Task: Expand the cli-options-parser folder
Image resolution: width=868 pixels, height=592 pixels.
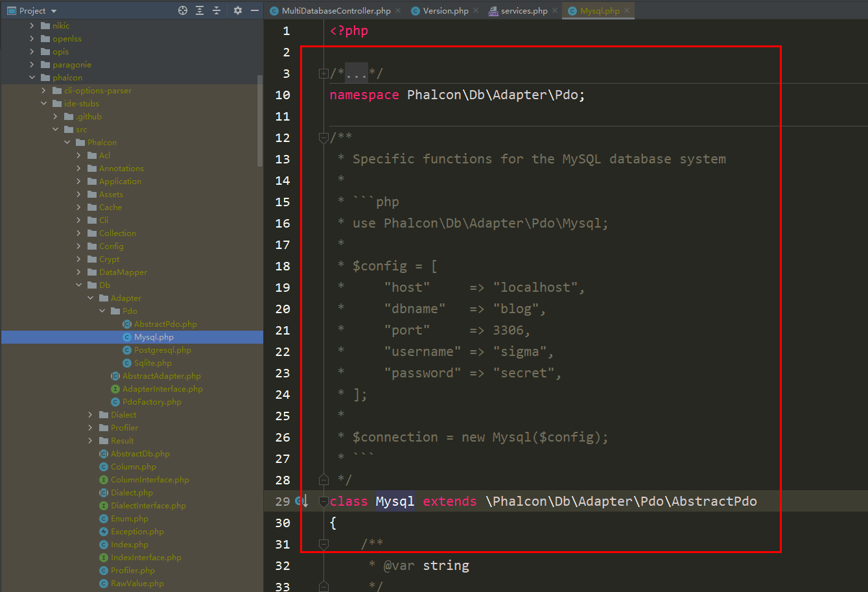Action: 44,91
